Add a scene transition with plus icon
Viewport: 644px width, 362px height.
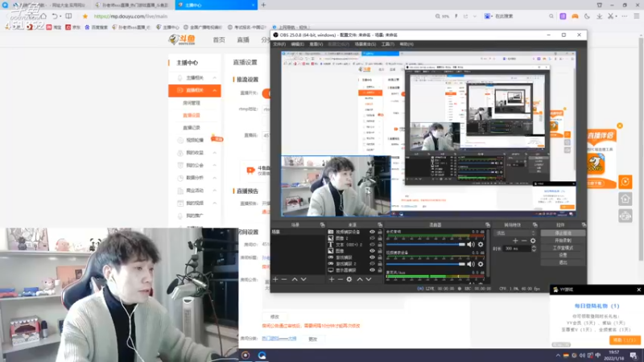pyautogui.click(x=515, y=241)
